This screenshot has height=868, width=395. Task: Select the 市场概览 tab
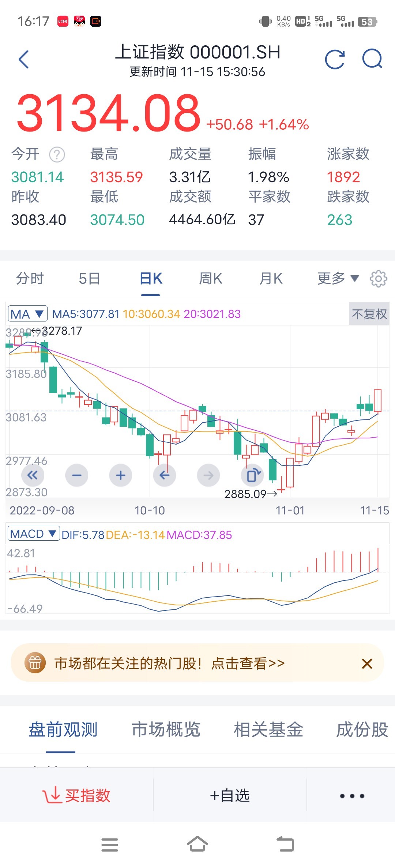coord(166,730)
